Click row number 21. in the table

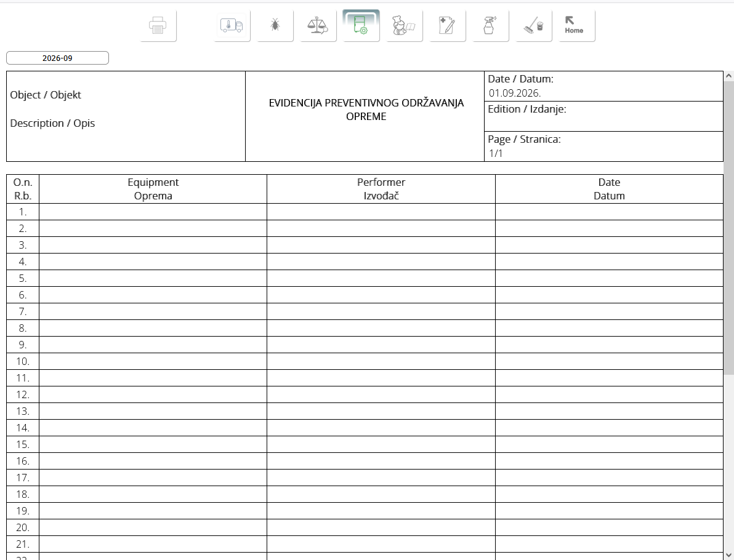click(23, 545)
